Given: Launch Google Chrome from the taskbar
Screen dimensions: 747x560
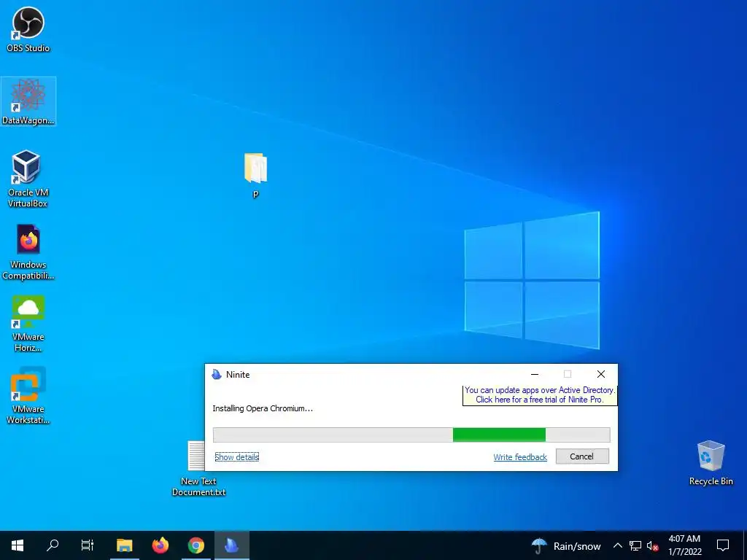Looking at the screenshot, I should click(x=196, y=545).
